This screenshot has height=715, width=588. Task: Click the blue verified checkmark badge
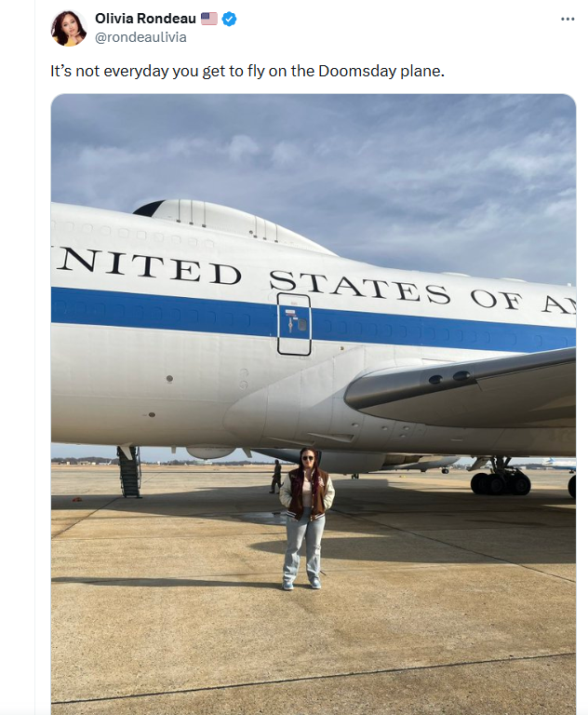[229, 19]
